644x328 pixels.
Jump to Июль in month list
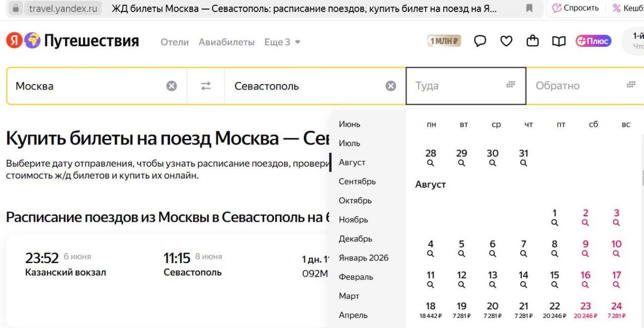pyautogui.click(x=350, y=143)
